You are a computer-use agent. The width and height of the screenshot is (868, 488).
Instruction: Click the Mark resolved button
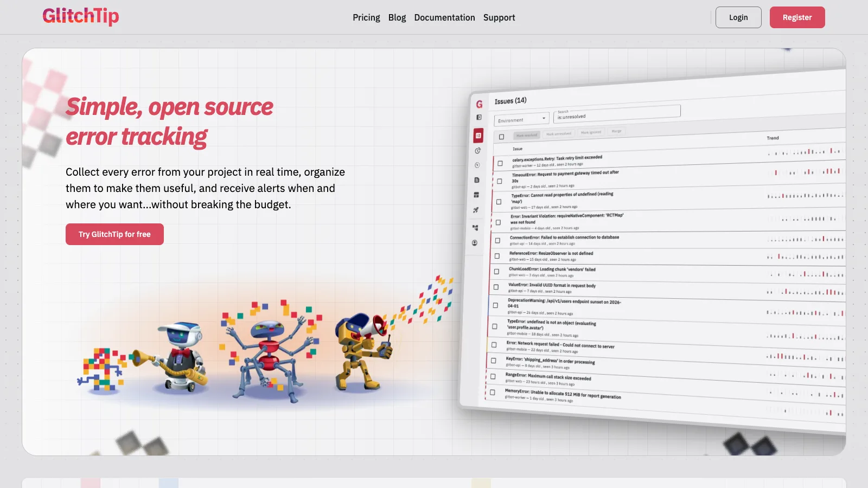[527, 135]
